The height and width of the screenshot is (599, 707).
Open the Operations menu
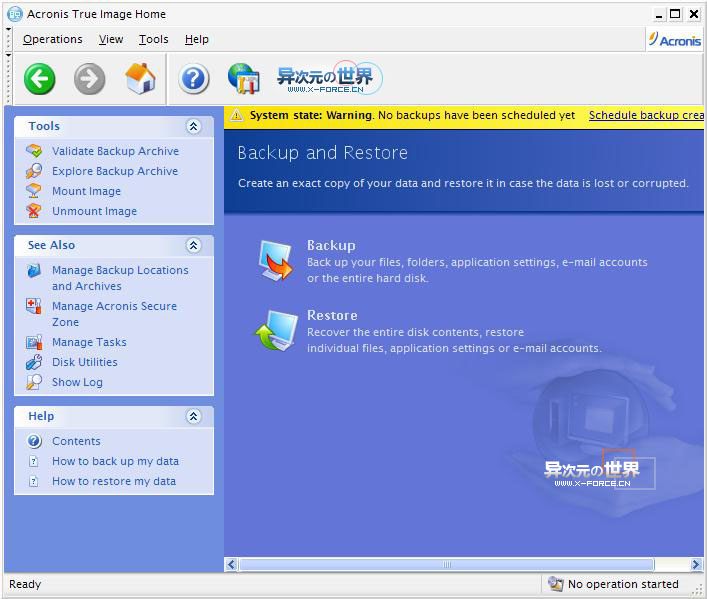(x=53, y=39)
